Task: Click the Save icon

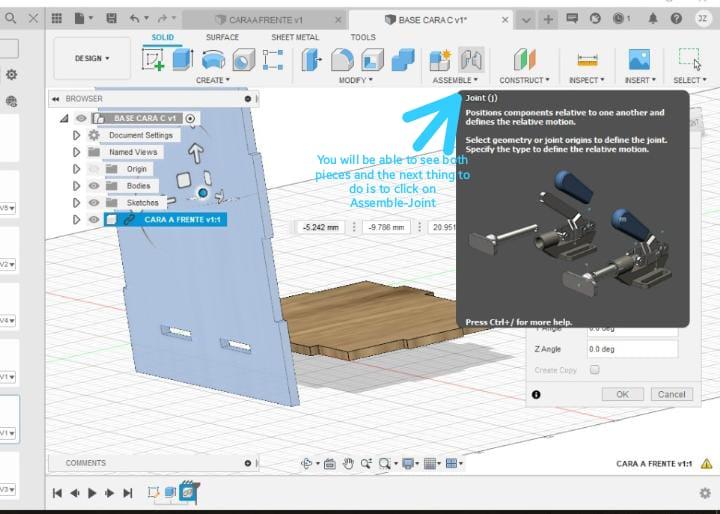Action: click(x=111, y=18)
